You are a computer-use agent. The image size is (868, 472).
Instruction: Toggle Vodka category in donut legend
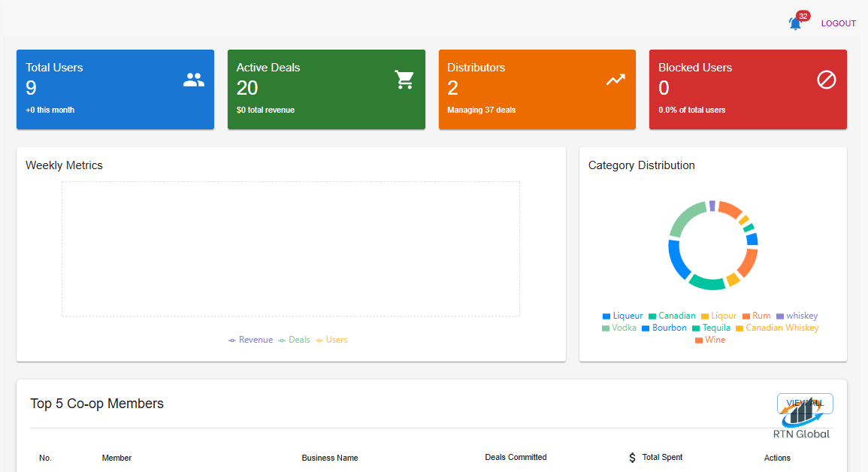(619, 328)
